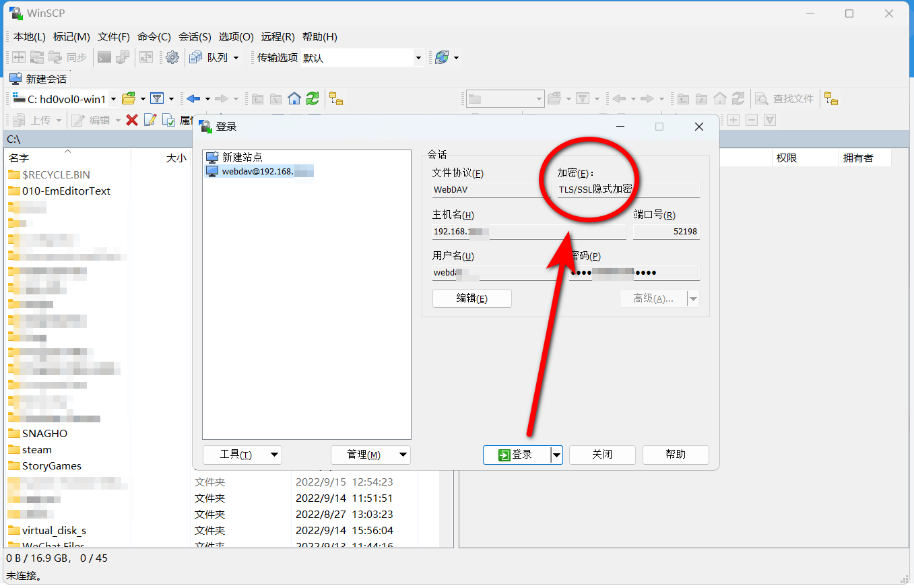914x588 pixels.
Task: Sort by the 拥有者 column header
Action: click(865, 158)
